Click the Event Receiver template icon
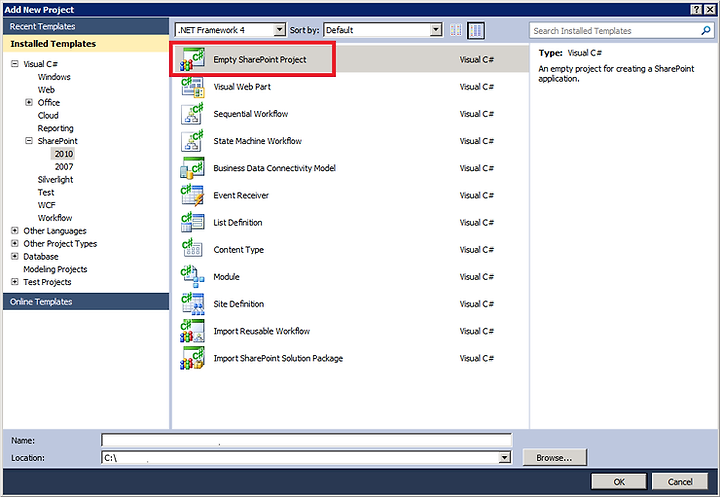Image resolution: width=720 pixels, height=497 pixels. pyautogui.click(x=192, y=195)
